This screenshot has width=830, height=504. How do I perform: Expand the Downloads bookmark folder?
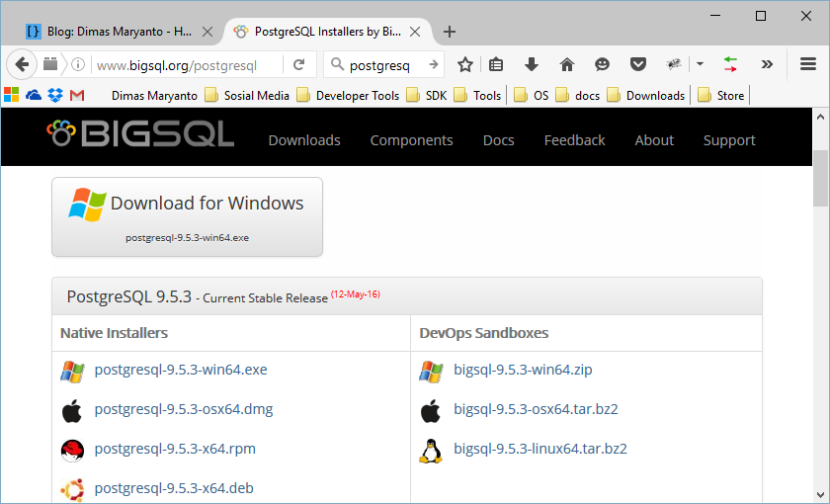(646, 95)
